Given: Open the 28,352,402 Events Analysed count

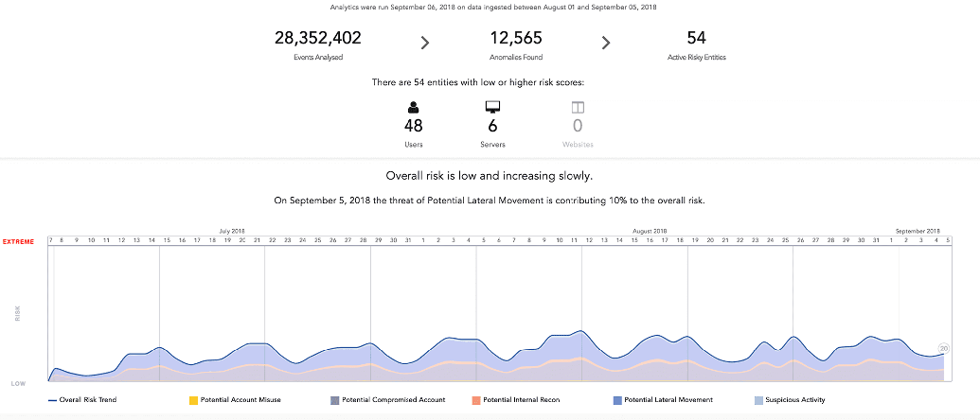Looking at the screenshot, I should click(317, 38).
